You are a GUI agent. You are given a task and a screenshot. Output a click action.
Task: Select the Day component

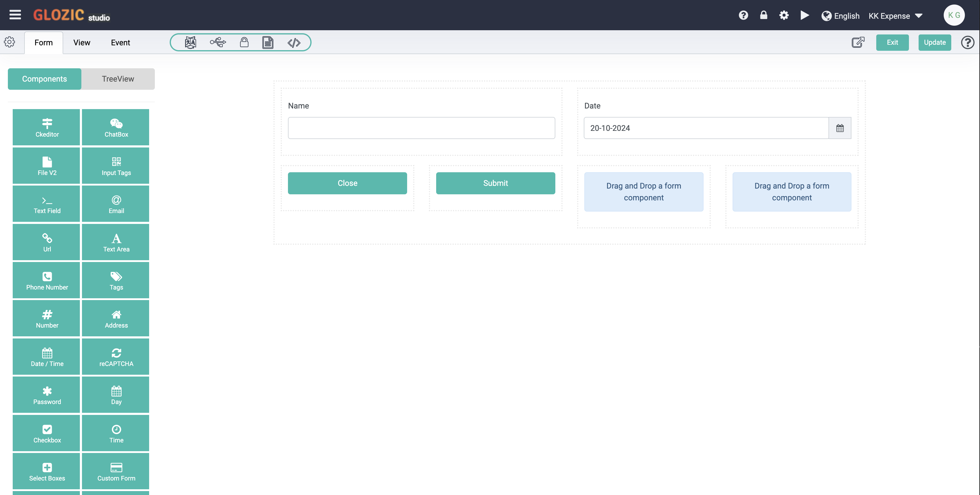(116, 395)
